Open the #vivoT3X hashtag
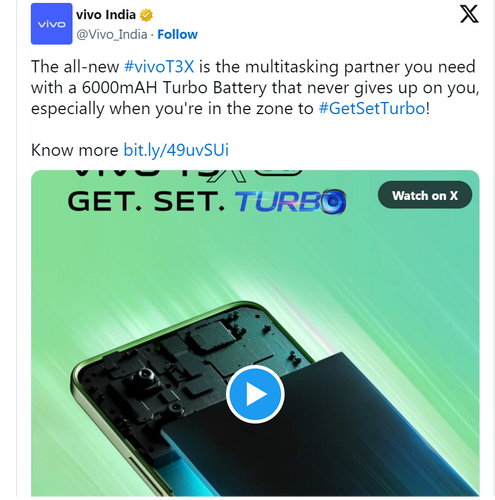This screenshot has height=500, width=495. click(159, 66)
